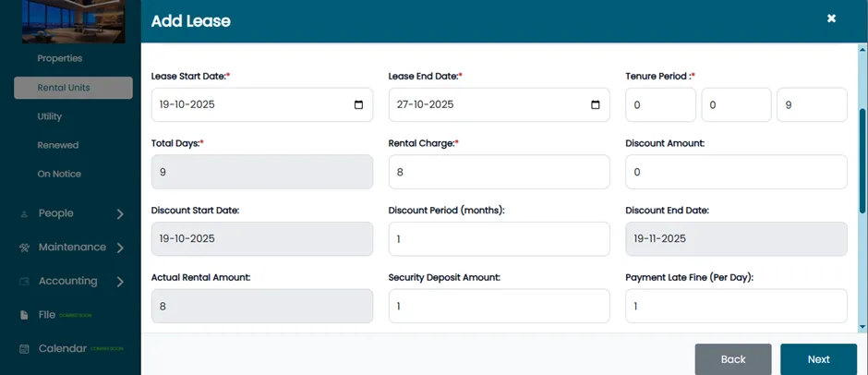Focus the Payment Late Fine input
868x375 pixels.
[736, 306]
